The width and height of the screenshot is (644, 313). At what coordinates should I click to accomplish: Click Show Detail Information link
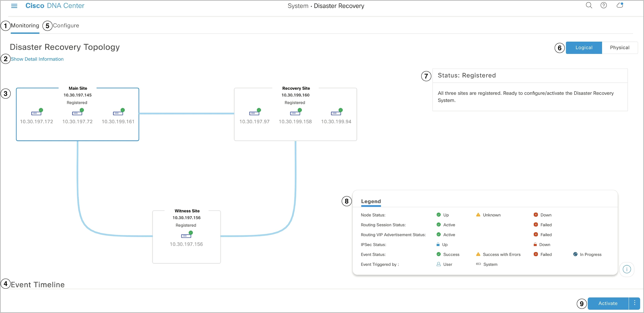[x=37, y=59]
